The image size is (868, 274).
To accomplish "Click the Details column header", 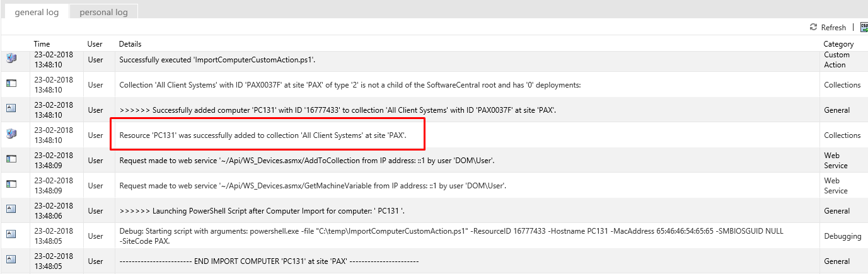I will tap(130, 44).
